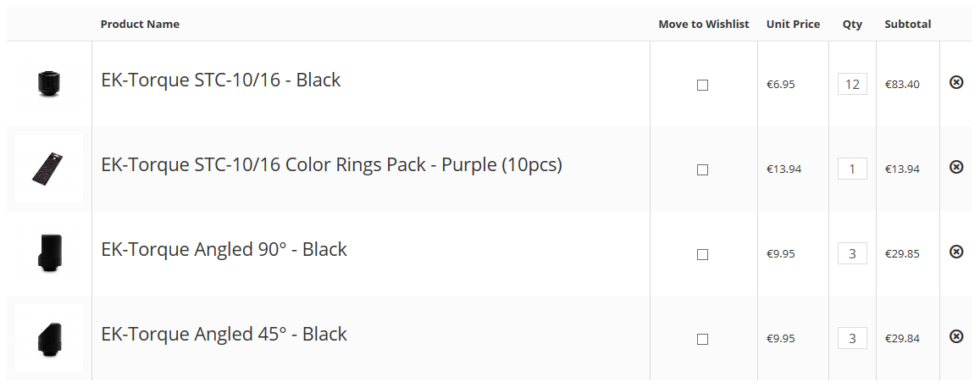Remove the Color Rings Pack Purple item
980x388 pixels.
click(956, 167)
